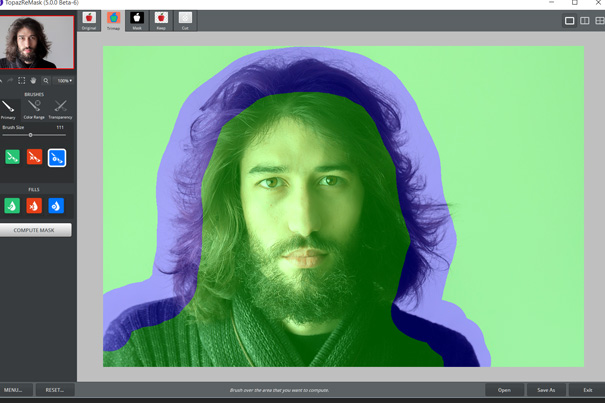Select the red Cut brush
The image size is (605, 403).
pos(34,157)
